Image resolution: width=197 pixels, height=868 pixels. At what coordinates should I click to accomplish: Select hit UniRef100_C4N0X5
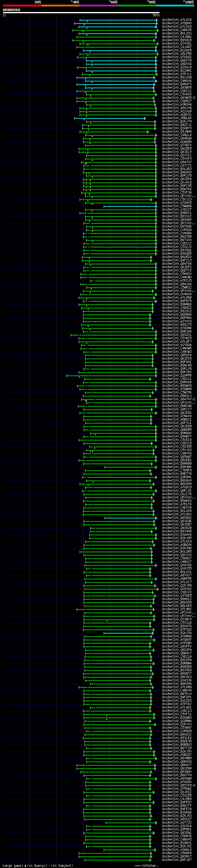(177, 30)
